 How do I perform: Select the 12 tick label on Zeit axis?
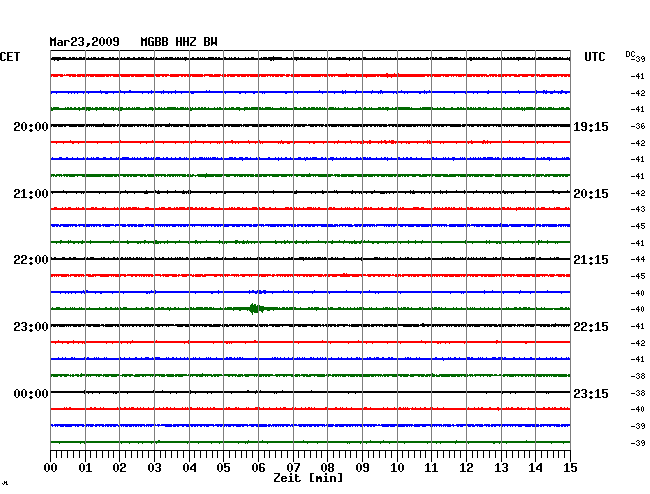pyautogui.click(x=466, y=467)
